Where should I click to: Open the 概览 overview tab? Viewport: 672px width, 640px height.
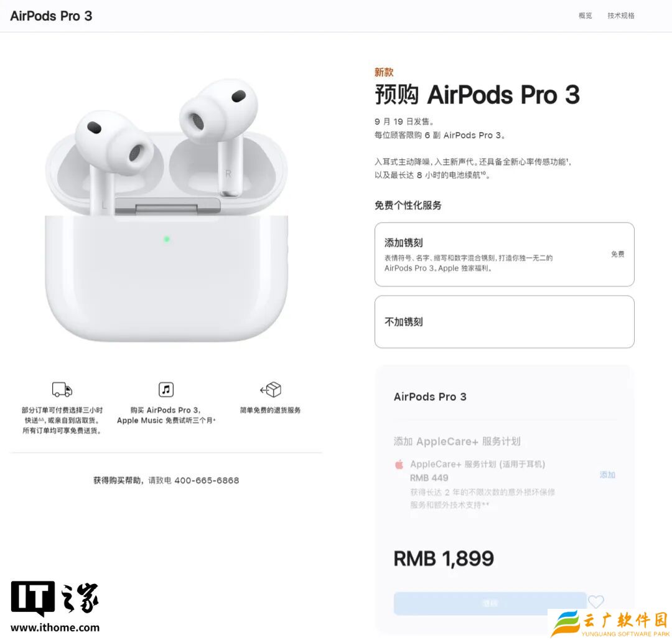[x=585, y=16]
